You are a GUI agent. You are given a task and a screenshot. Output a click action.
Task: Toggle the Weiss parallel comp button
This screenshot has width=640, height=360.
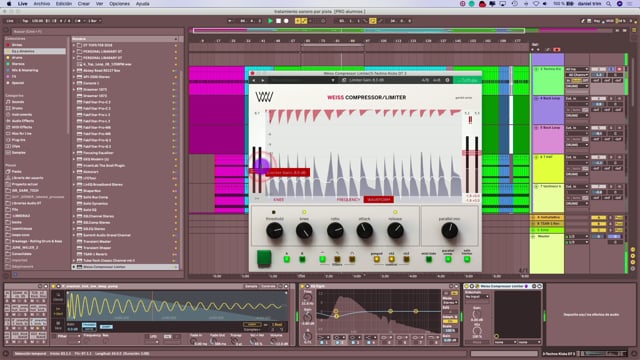[448, 259]
